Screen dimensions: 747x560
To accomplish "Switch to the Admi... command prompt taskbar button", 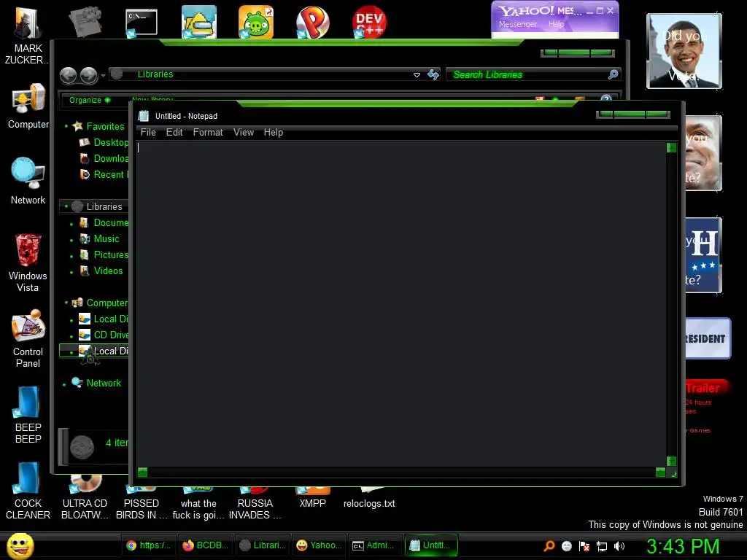I will (376, 545).
